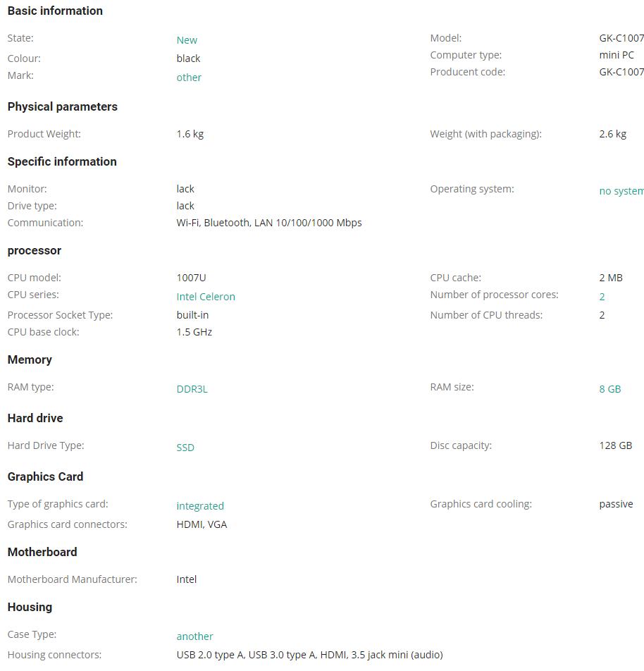Open the 'other' mark link

click(189, 78)
